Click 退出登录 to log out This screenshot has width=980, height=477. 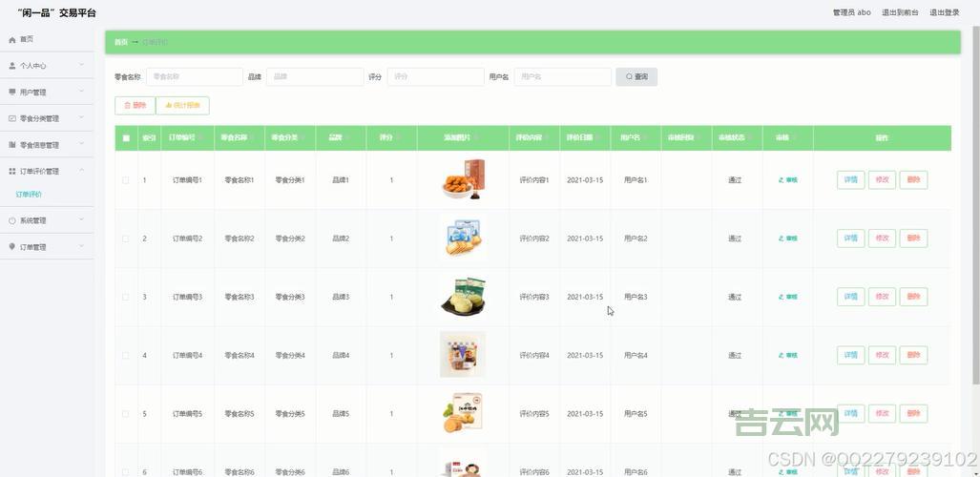(x=945, y=12)
